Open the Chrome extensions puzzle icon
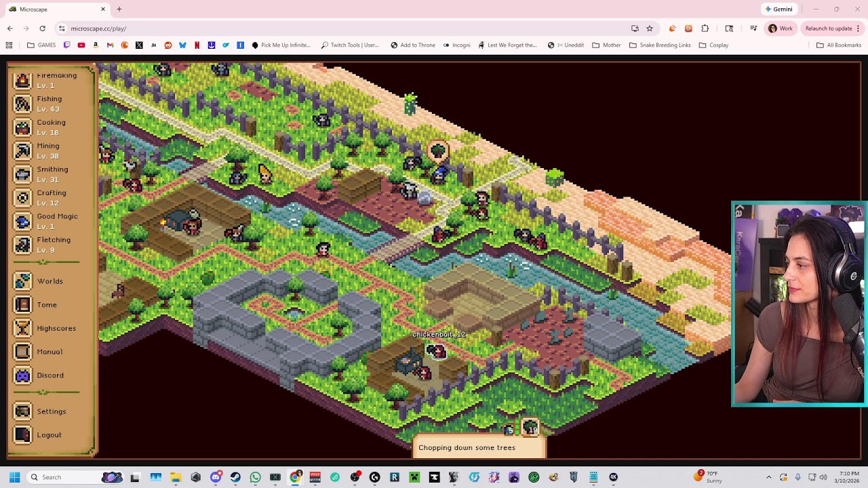The width and height of the screenshot is (868, 488). (705, 28)
